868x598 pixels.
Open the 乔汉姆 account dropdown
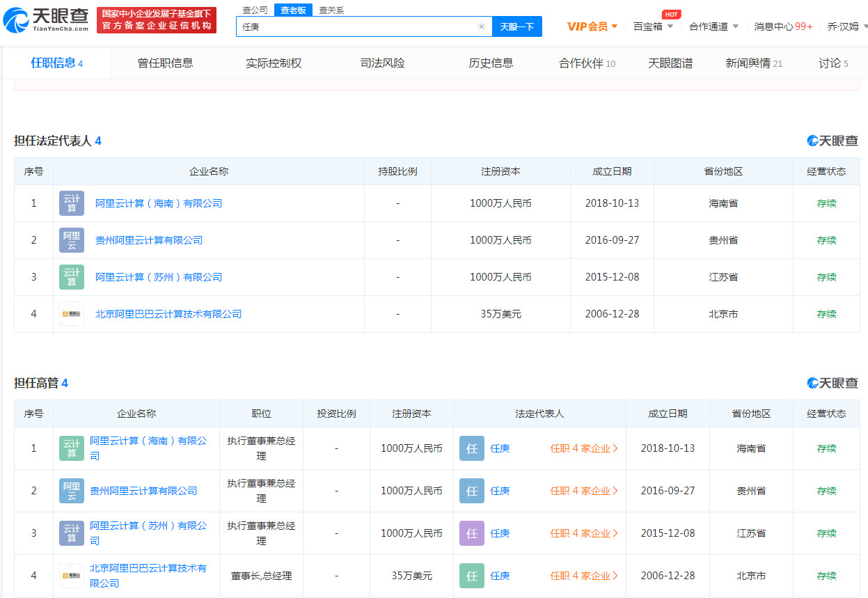pyautogui.click(x=848, y=26)
